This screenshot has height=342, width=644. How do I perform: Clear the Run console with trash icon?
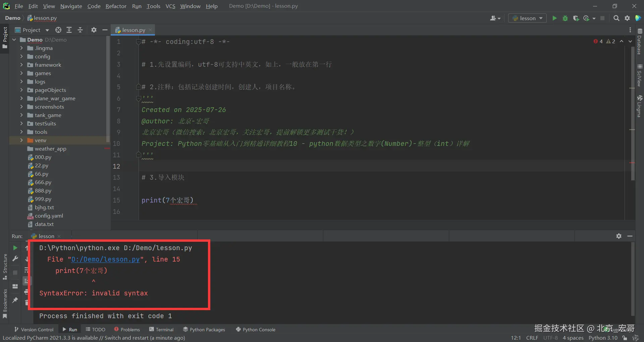[26, 303]
